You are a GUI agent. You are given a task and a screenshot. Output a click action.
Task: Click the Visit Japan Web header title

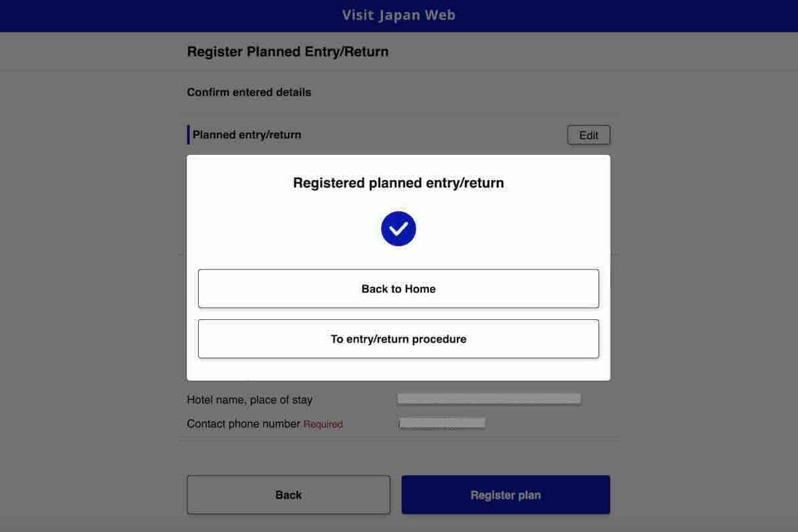click(399, 15)
